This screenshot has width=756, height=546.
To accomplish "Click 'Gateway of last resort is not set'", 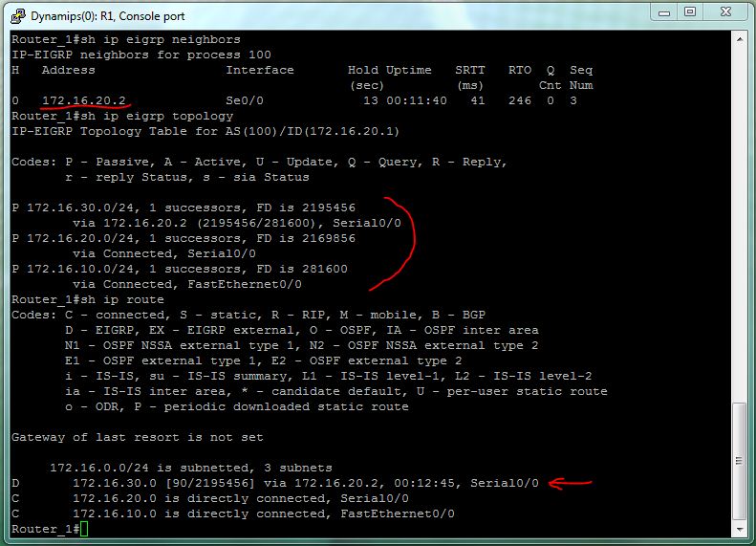I will [138, 437].
